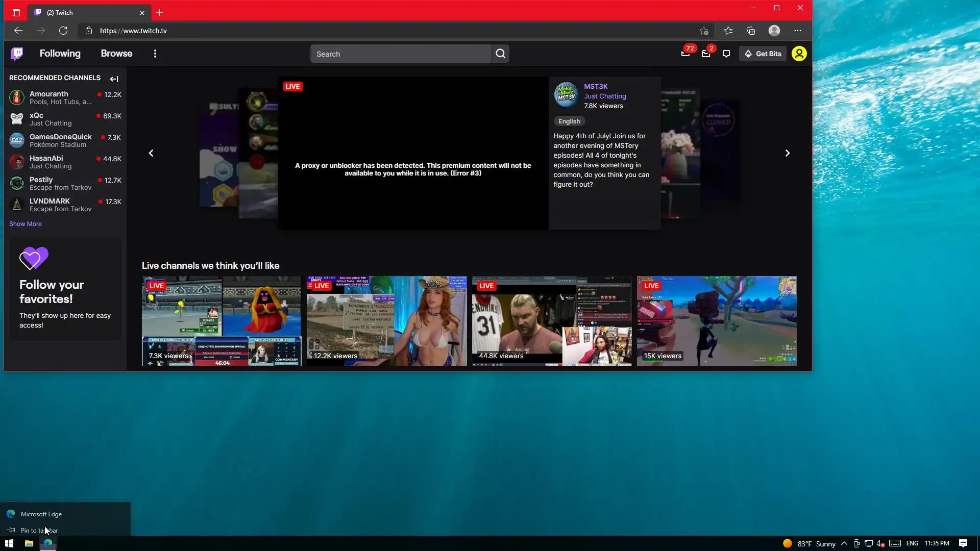Click the Twitch logo home icon

pos(17,54)
